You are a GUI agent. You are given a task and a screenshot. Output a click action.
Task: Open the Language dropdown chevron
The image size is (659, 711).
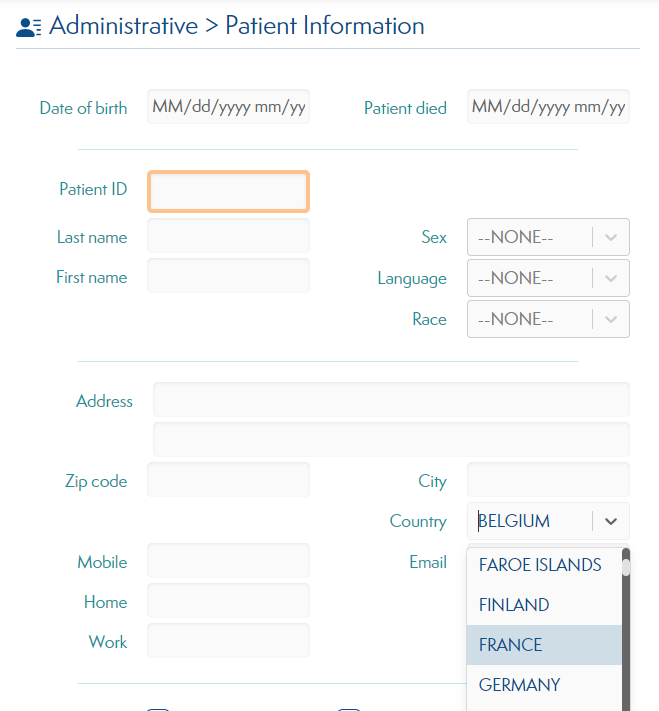[611, 278]
